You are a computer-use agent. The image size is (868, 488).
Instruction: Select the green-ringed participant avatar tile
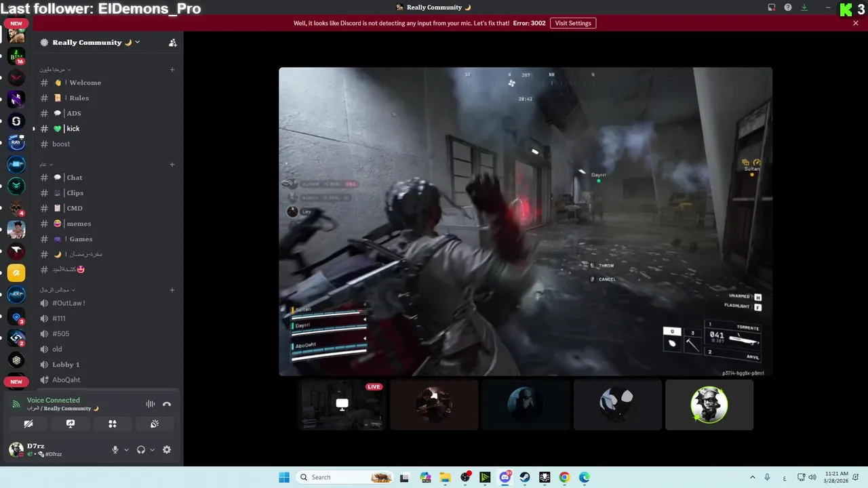click(x=709, y=405)
